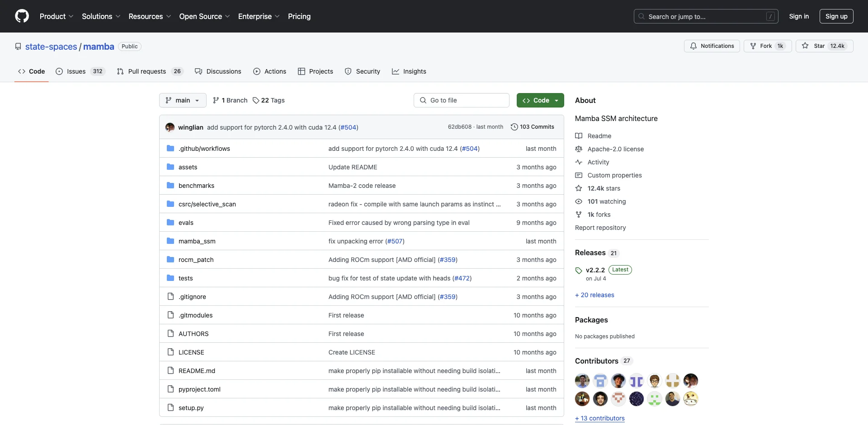Open the 103 Commits history
Image resolution: width=868 pixels, height=425 pixels.
click(532, 127)
